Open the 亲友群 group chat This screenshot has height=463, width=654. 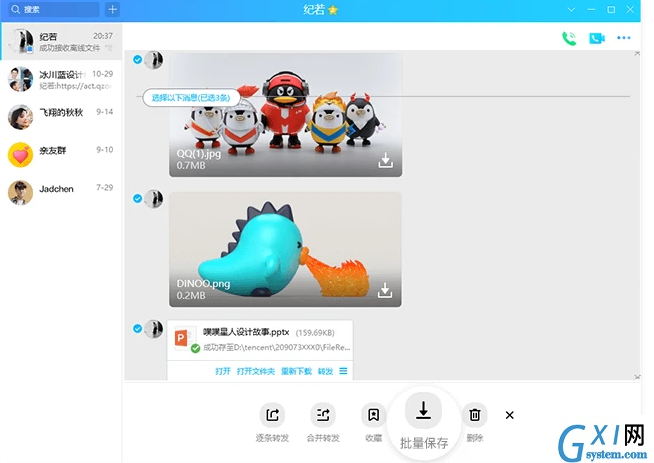61,155
